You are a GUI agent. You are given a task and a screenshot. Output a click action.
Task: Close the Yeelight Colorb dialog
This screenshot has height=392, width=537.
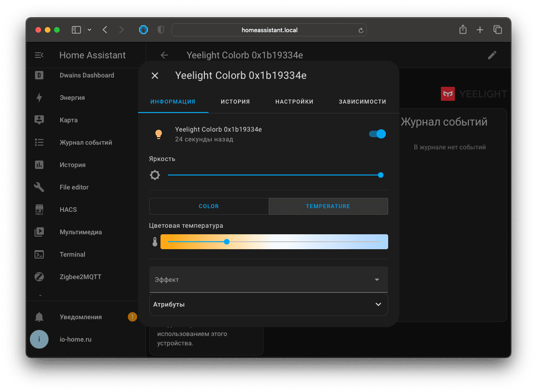coord(155,76)
